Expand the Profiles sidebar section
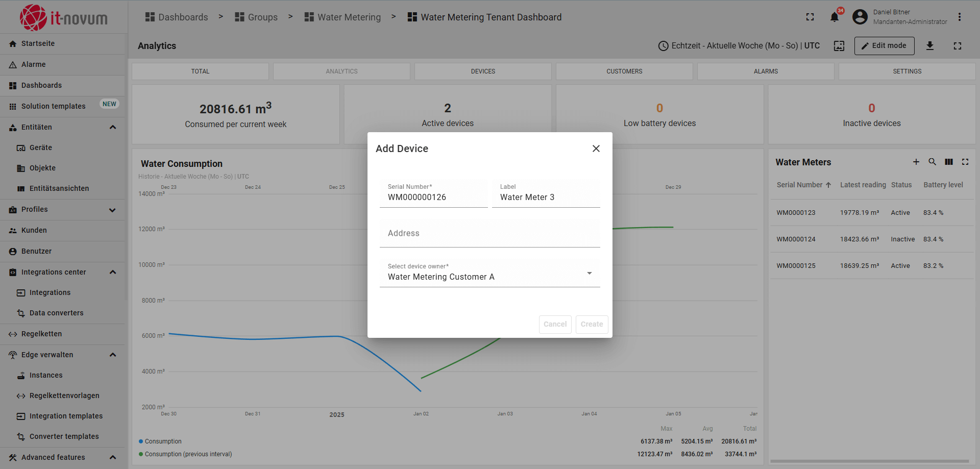The width and height of the screenshot is (980, 469). click(x=113, y=210)
